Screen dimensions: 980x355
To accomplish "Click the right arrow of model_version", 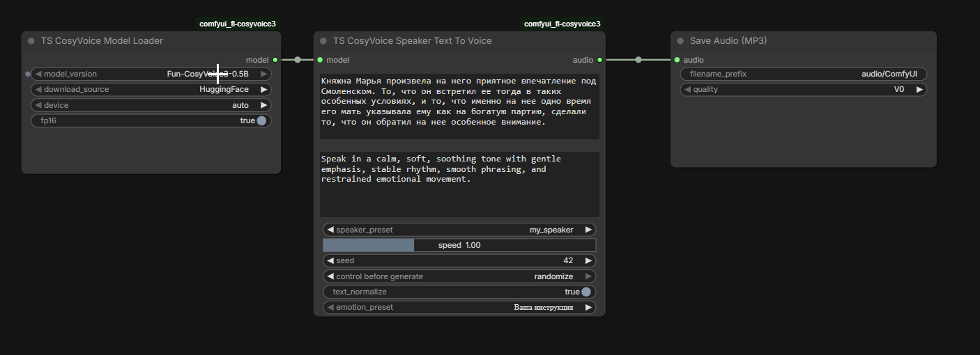I will click(x=264, y=74).
